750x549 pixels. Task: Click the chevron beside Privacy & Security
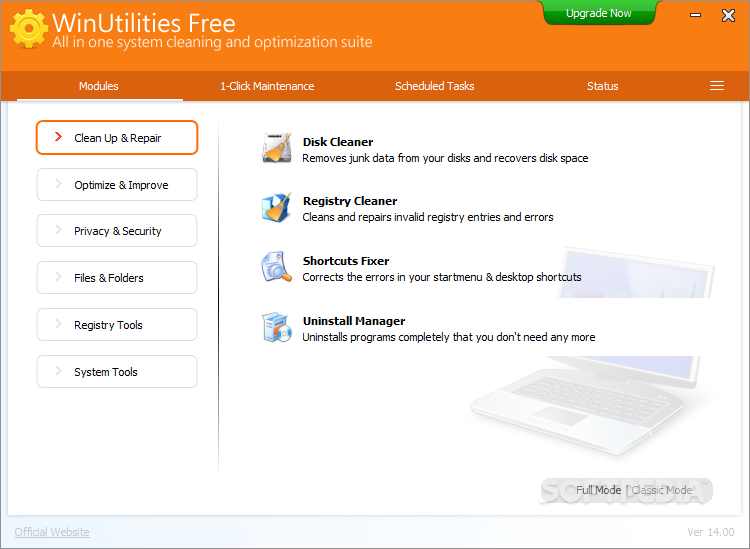[58, 230]
